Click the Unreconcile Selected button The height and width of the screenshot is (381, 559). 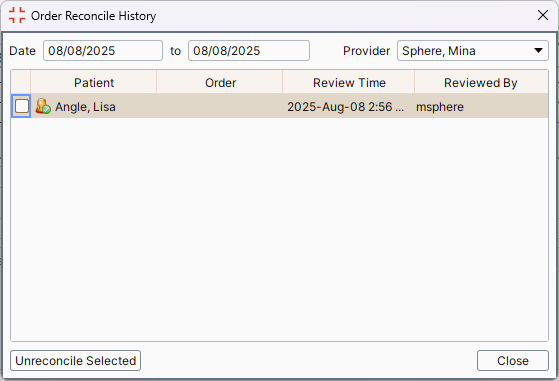tap(76, 361)
